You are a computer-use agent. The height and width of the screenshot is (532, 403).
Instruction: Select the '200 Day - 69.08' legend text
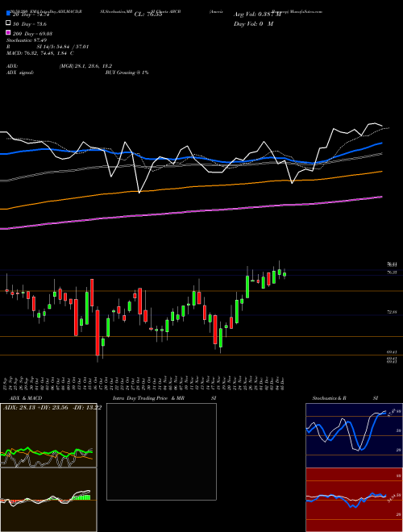[x=31, y=34]
